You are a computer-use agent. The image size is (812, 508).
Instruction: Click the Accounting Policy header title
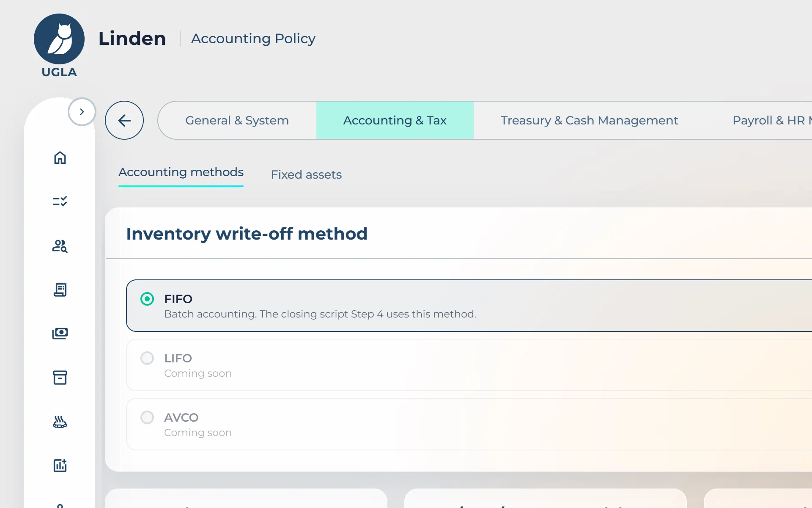click(x=253, y=39)
